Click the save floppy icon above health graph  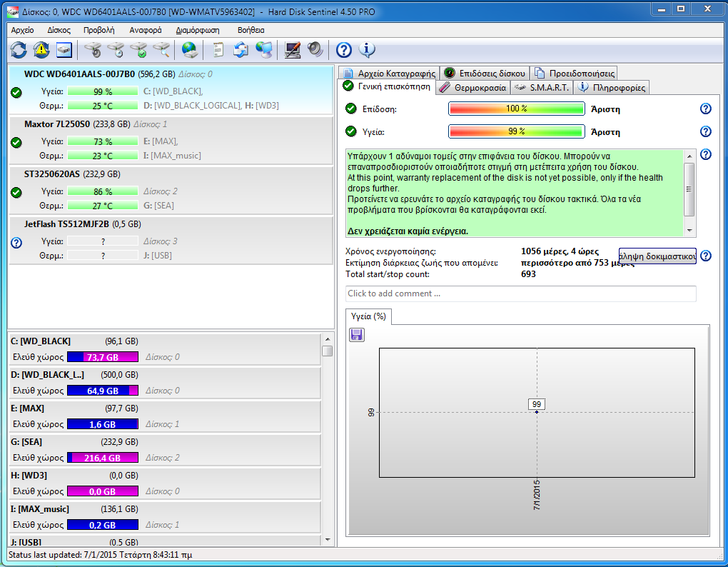(x=357, y=335)
